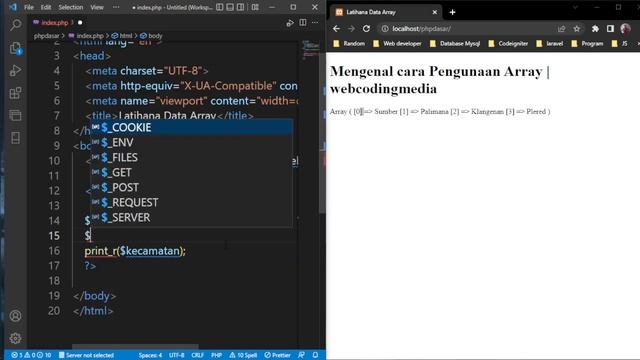Image resolution: width=640 pixels, height=360 pixels.
Task: View site information icon in address bar
Action: pyautogui.click(x=384, y=29)
